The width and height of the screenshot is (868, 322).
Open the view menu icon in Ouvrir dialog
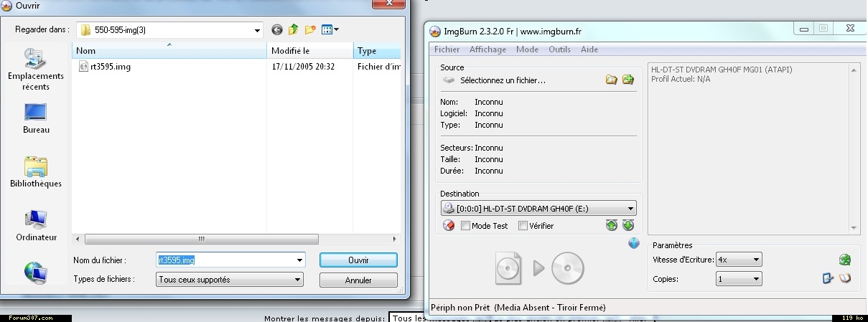330,30
